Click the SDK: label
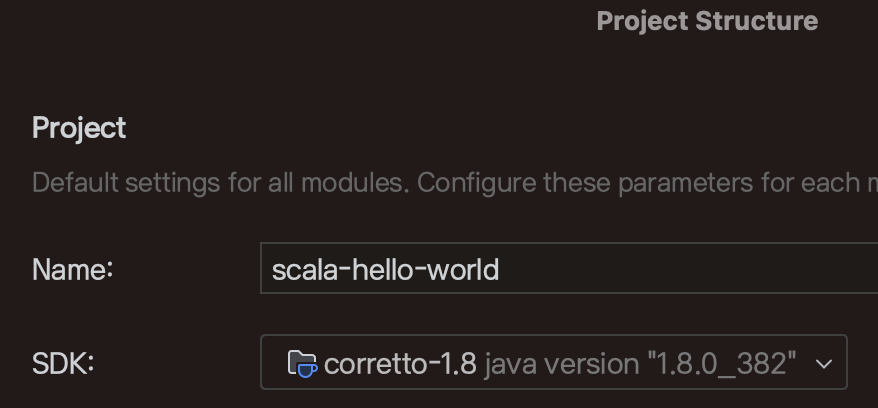Viewport: 878px width, 408px height. (x=63, y=363)
